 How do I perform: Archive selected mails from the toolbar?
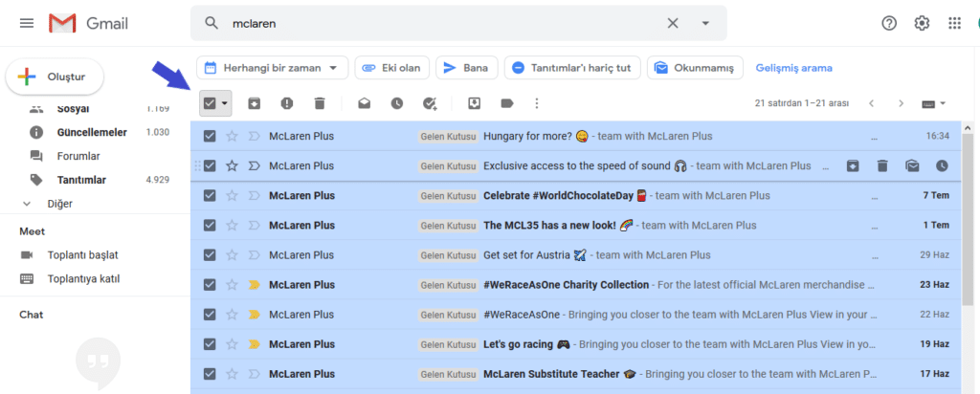point(254,103)
